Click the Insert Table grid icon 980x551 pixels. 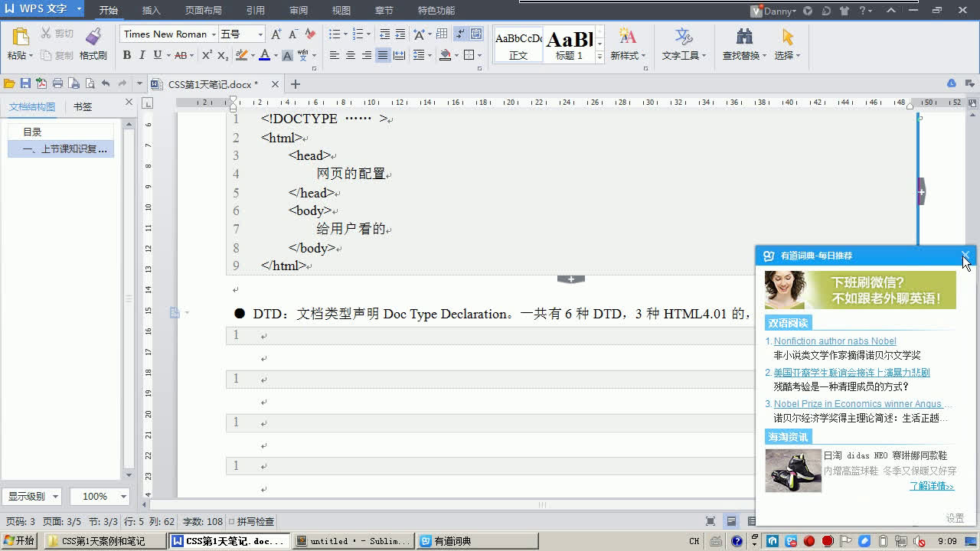(442, 34)
